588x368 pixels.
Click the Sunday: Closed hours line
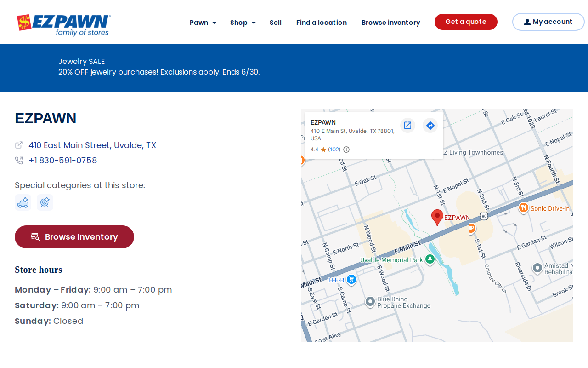49,321
